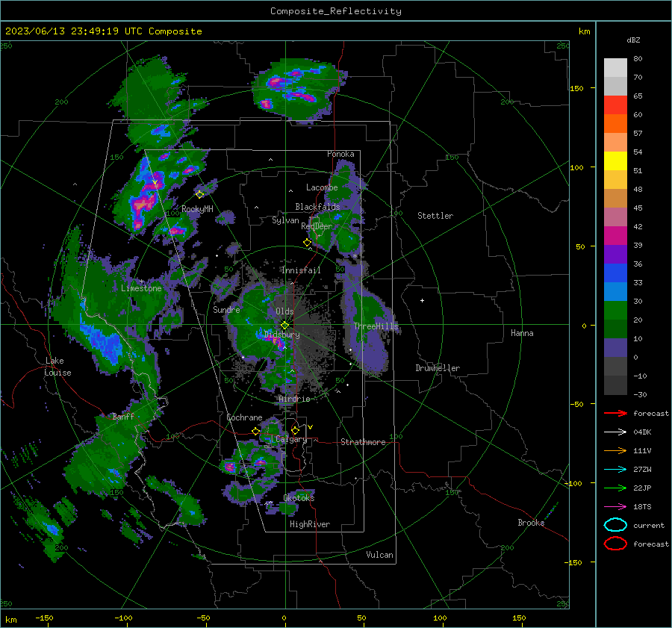672x628 pixels.
Task: Click the magenta 18TS arrow icon
Action: coord(615,507)
